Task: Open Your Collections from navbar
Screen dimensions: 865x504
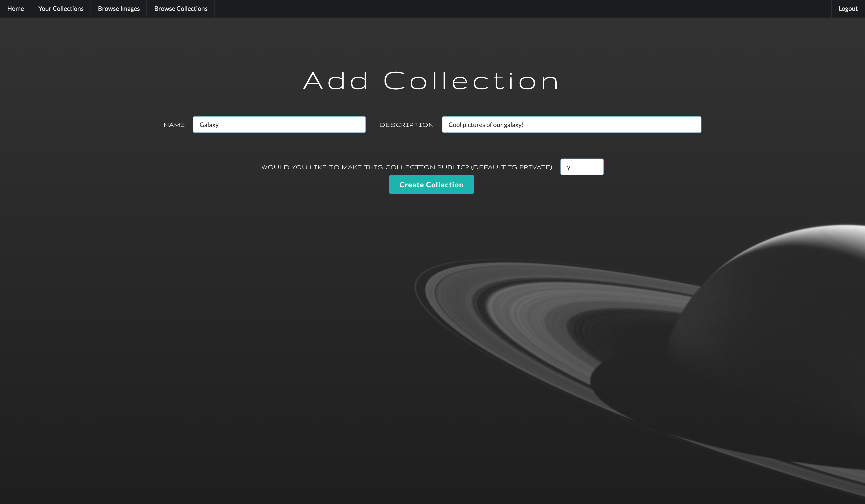Action: [x=61, y=9]
